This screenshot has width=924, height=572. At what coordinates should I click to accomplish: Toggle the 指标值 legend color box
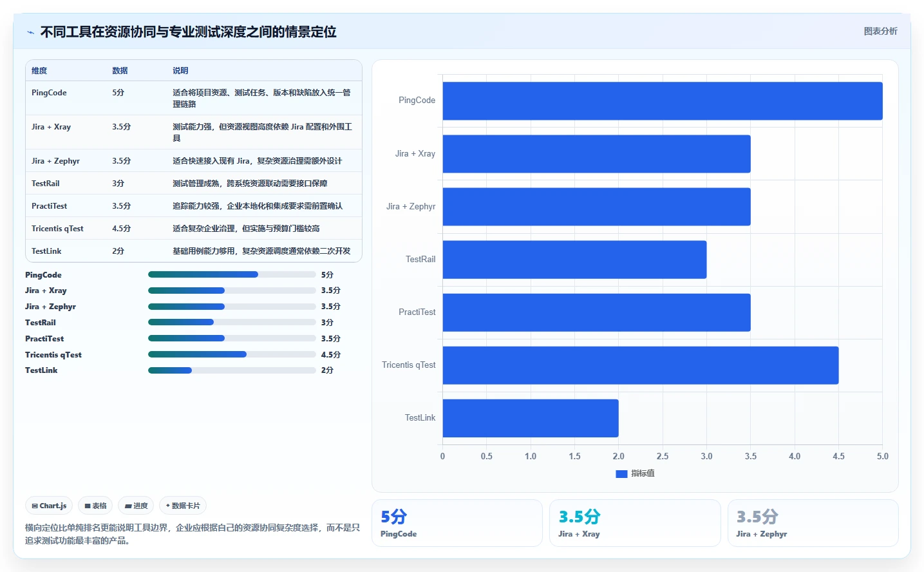(x=621, y=473)
